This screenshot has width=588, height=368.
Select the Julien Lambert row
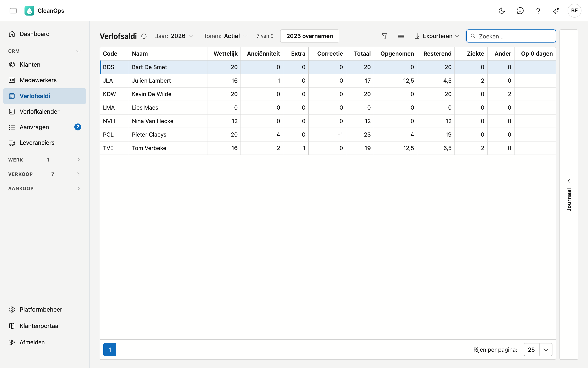pos(328,81)
